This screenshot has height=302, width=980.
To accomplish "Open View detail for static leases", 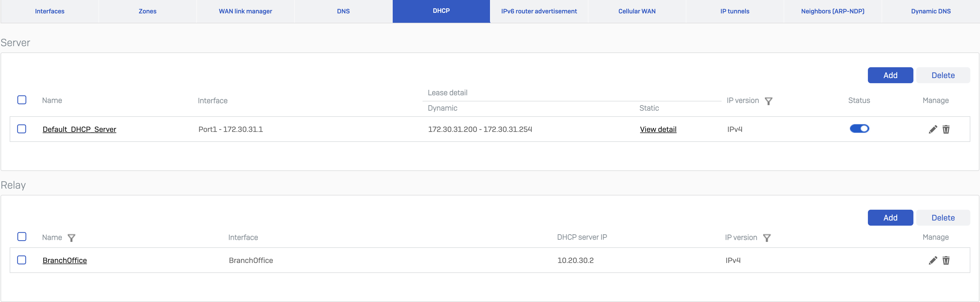I will (x=658, y=129).
